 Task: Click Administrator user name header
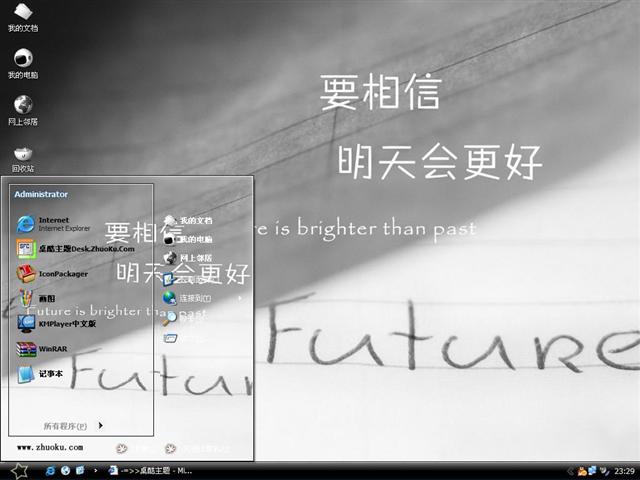[41, 194]
